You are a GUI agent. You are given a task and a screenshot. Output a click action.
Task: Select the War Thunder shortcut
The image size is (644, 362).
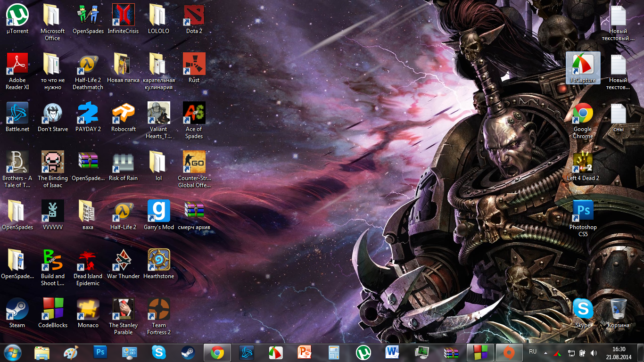123,261
